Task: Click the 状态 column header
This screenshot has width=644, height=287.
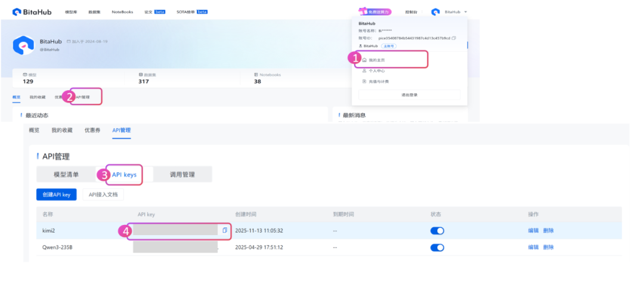Action: coord(436,214)
